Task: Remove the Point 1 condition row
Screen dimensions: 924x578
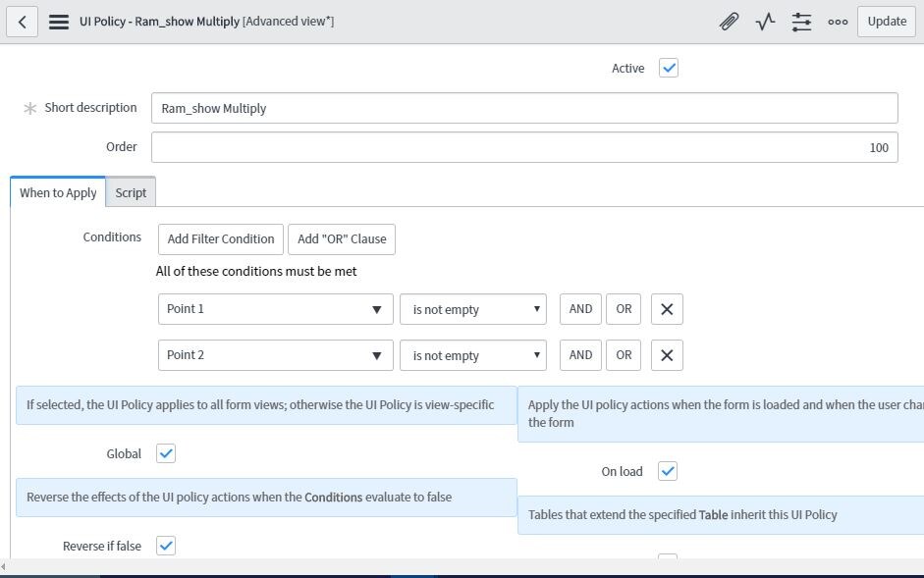Action: point(667,309)
